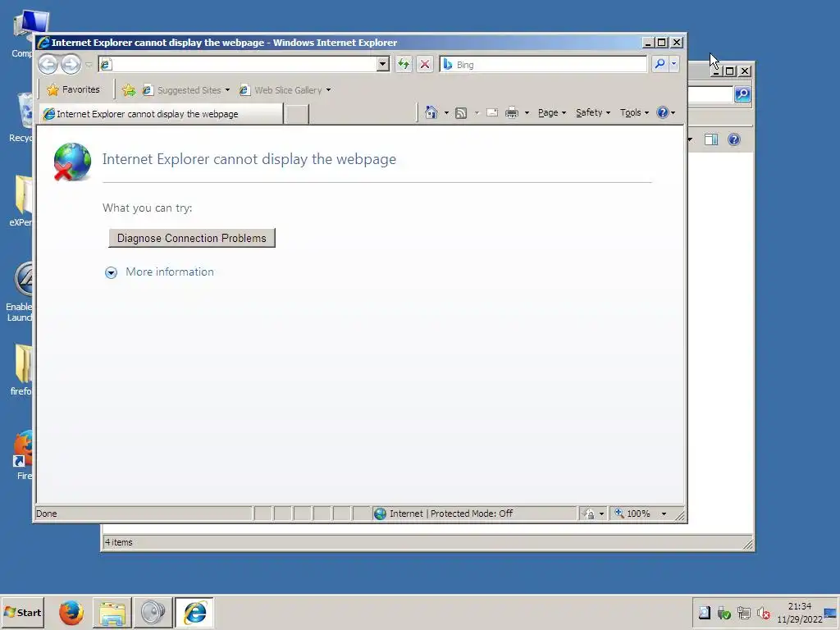This screenshot has width=840, height=630.
Task: Open the Safety menu
Action: point(593,112)
